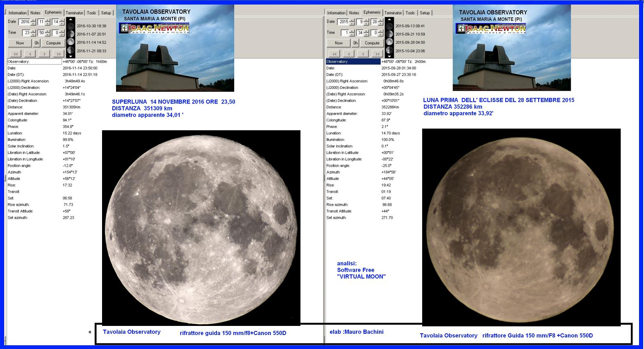Click Distance value 351305Km
The width and height of the screenshot is (644, 349).
(x=71, y=107)
